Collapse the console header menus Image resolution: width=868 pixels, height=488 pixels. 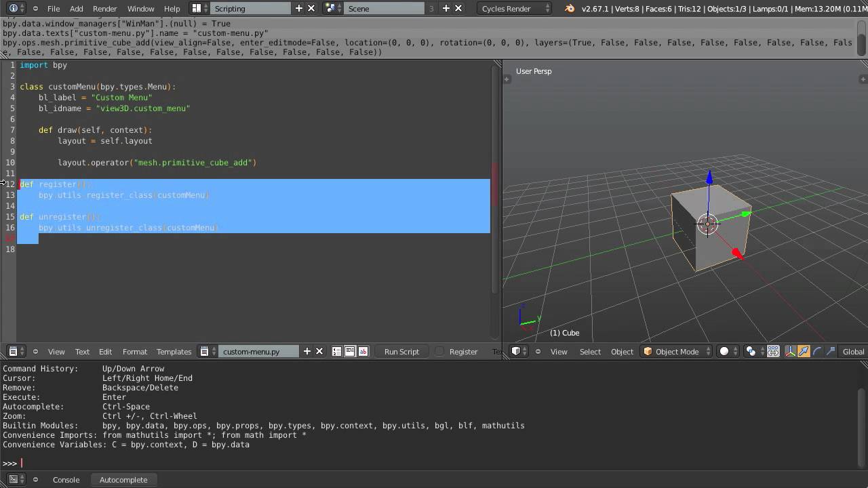(x=35, y=479)
